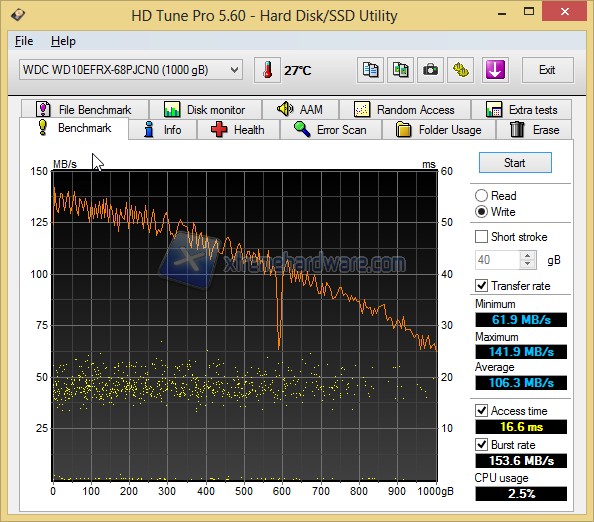Enable the Short stroke checkbox
This screenshot has width=594, height=522.
click(481, 237)
